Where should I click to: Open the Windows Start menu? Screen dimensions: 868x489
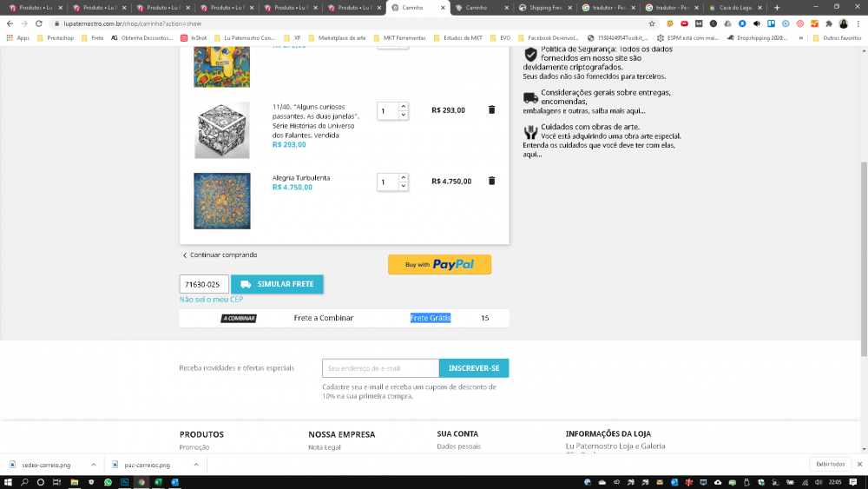(x=8, y=482)
